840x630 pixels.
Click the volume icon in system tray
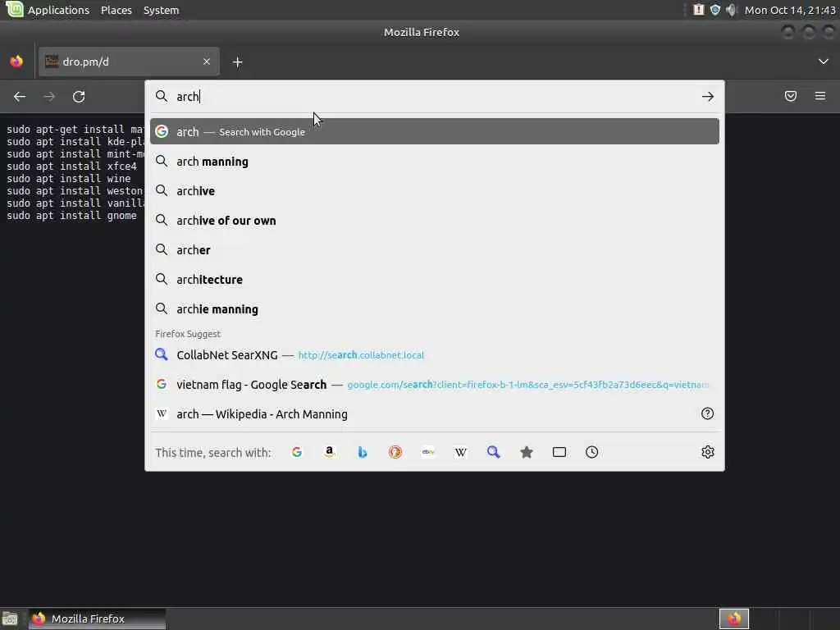click(x=731, y=10)
